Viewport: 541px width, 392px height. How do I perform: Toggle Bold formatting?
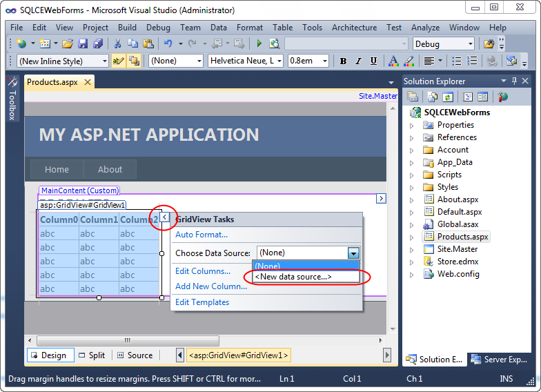click(343, 61)
